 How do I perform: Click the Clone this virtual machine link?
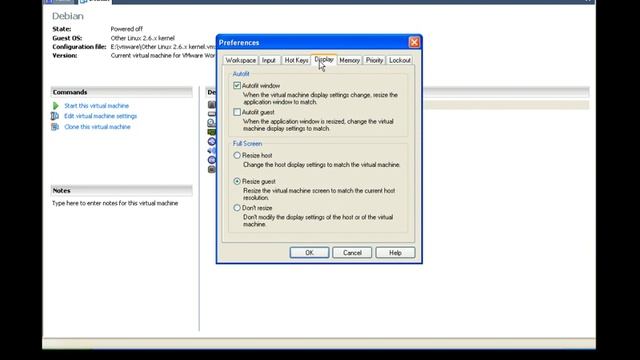click(97, 127)
